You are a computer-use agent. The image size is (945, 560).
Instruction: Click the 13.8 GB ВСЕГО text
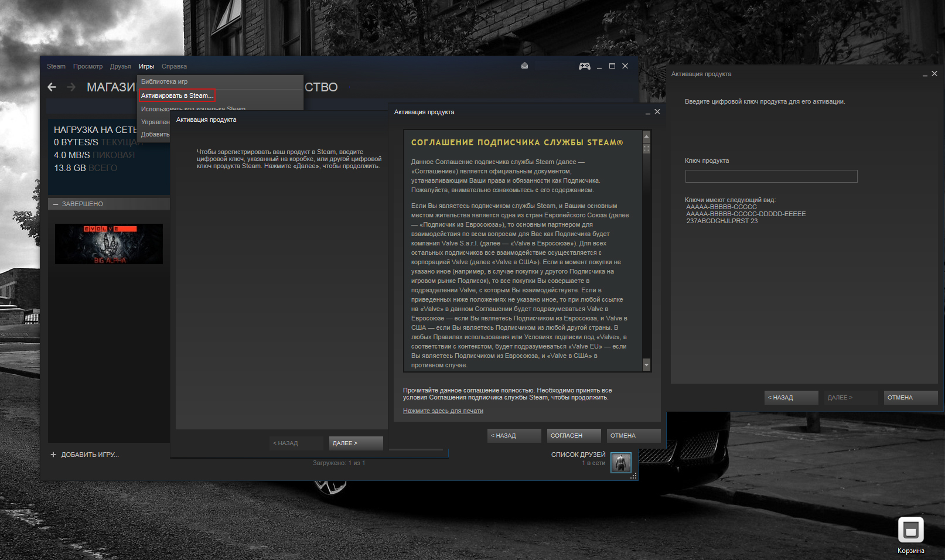click(86, 168)
